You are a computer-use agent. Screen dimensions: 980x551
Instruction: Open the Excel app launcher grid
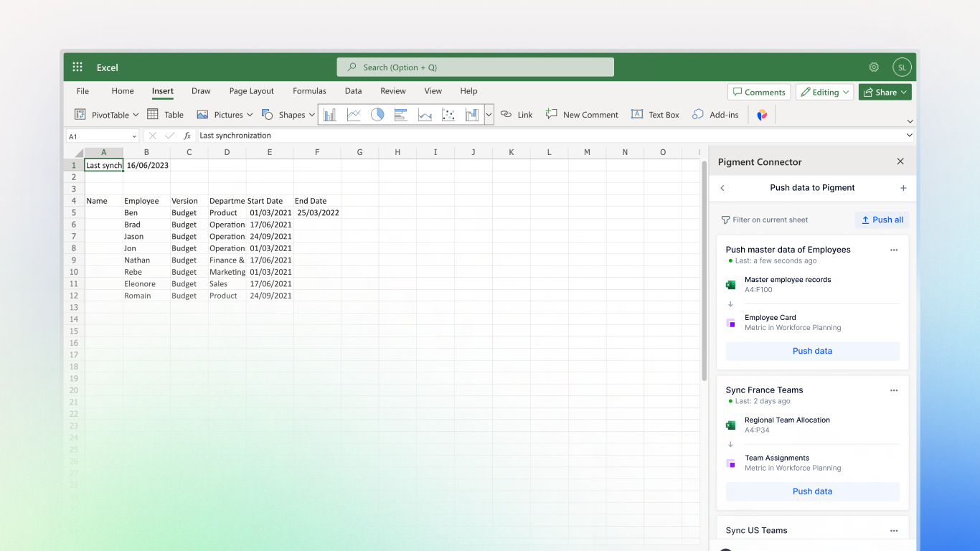[77, 67]
